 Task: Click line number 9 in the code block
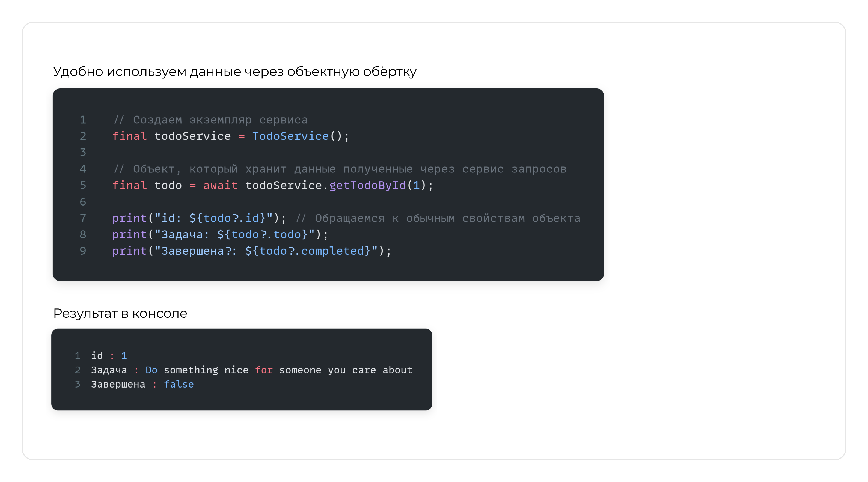click(x=83, y=251)
